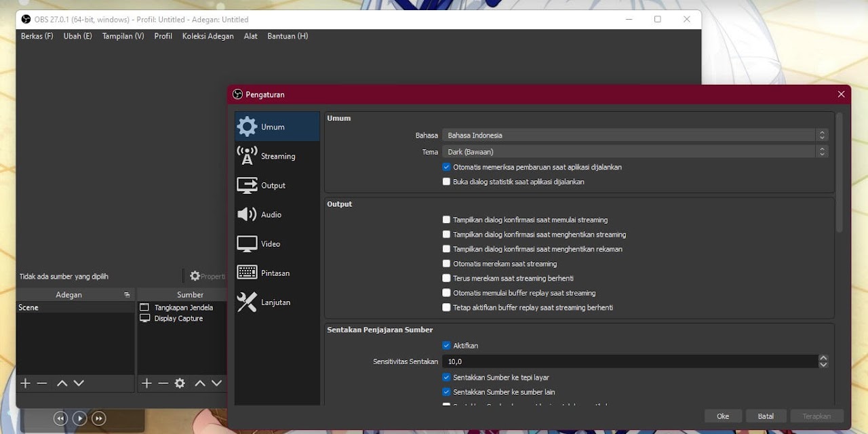Untick Sentakkan Sumber ke tepi layar

point(446,377)
